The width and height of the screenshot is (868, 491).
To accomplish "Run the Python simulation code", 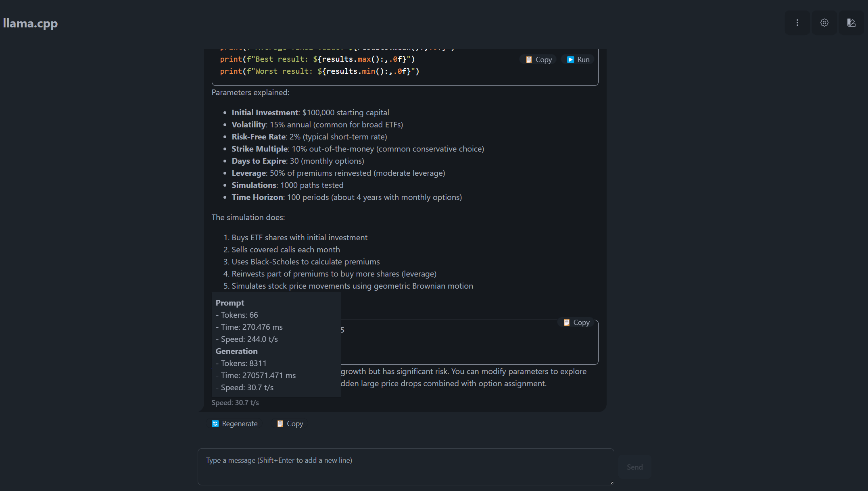I will point(577,59).
